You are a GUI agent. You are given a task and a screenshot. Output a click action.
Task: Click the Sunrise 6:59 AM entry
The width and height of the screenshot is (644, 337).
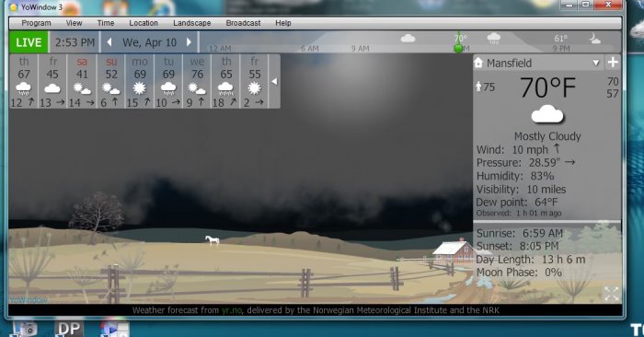pyautogui.click(x=520, y=233)
